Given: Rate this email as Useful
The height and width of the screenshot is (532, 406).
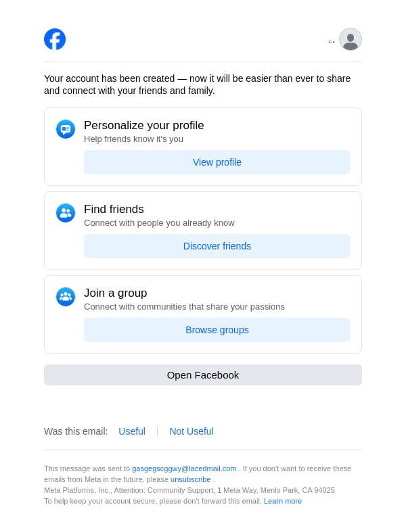Looking at the screenshot, I should 132,431.
